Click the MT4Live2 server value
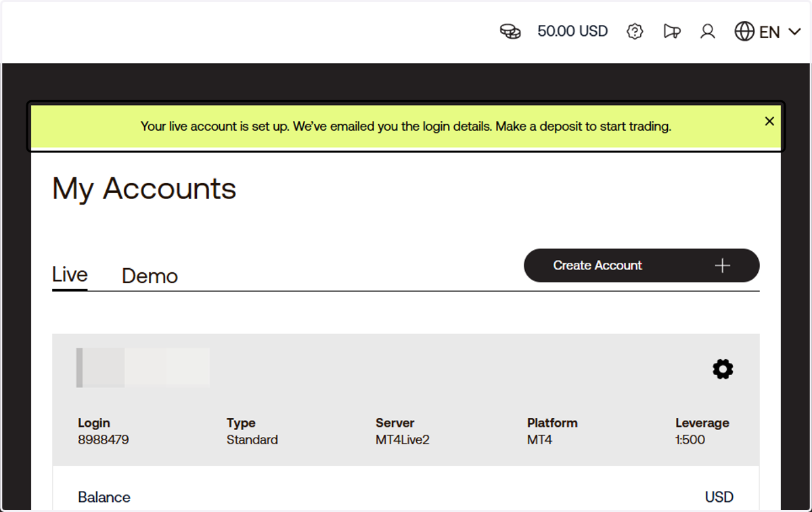812x512 pixels. 403,440
